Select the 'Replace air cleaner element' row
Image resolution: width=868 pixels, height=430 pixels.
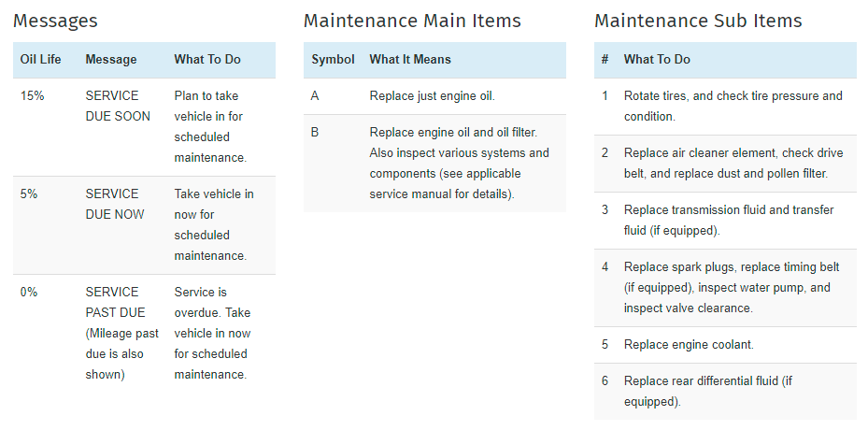tap(725, 164)
